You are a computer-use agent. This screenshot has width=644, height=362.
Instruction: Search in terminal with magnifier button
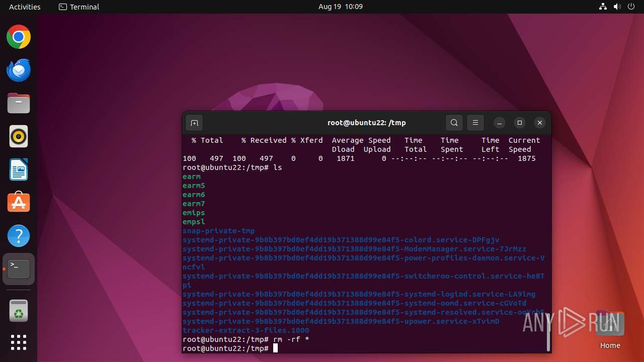coord(454,123)
